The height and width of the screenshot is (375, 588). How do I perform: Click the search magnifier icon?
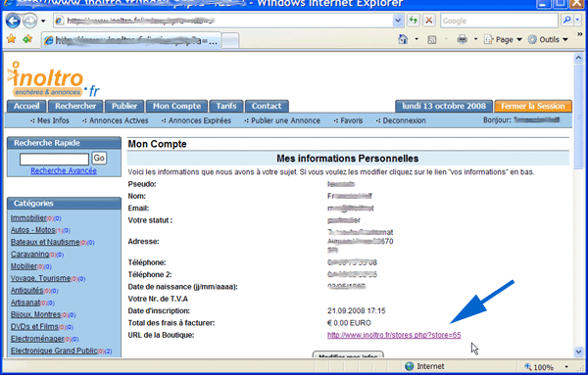click(x=567, y=21)
